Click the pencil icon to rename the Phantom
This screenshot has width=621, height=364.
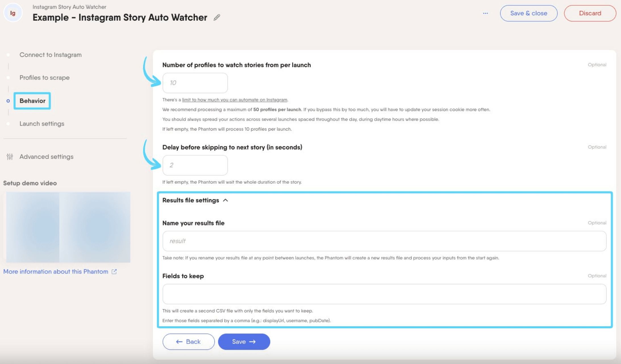(217, 17)
